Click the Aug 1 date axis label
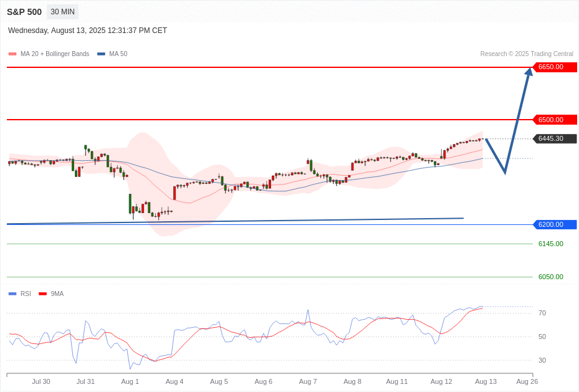Image resolution: width=579 pixels, height=392 pixels. pos(130,381)
